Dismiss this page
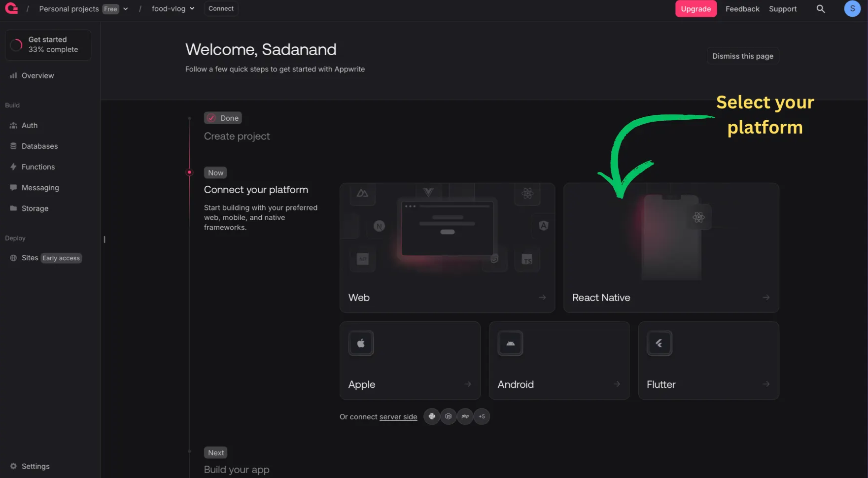Viewport: 868px width, 478px height. coord(742,56)
